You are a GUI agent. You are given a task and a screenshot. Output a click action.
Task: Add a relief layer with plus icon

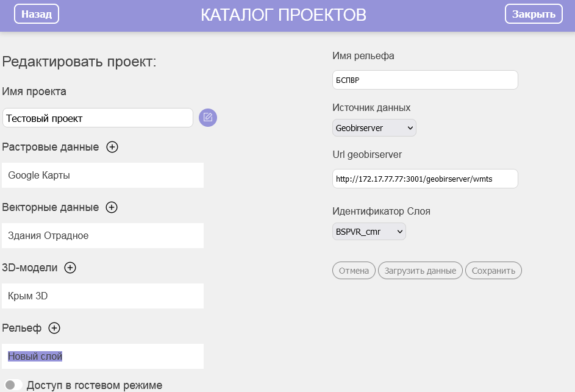54,328
